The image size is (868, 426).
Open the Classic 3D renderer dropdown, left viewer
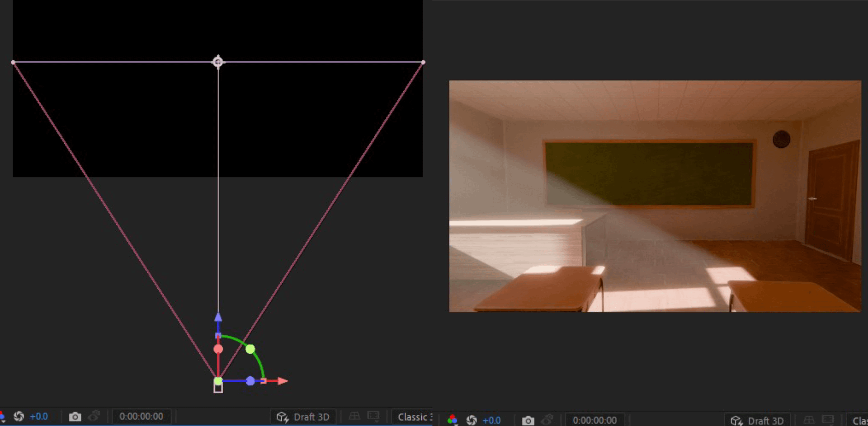point(413,417)
